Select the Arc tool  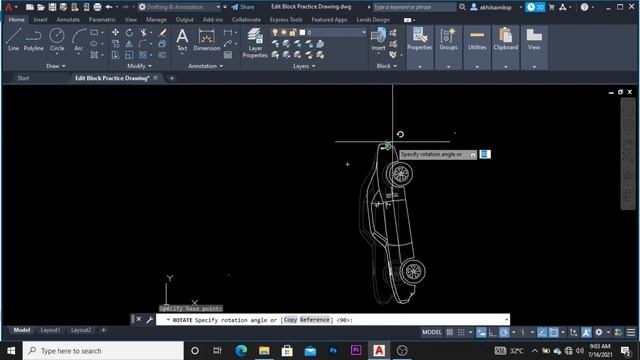[x=78, y=40]
